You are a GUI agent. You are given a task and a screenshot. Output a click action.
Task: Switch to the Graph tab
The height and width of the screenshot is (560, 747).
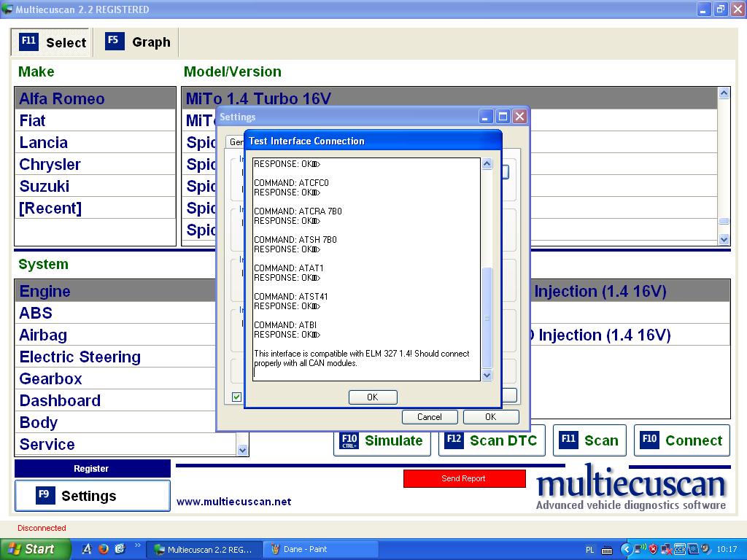tap(138, 42)
